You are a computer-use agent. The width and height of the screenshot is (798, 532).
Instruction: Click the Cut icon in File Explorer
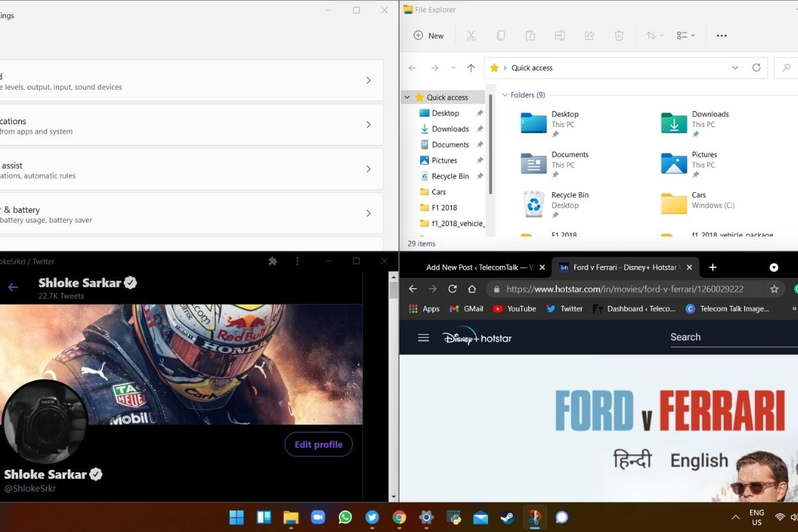[x=471, y=35]
